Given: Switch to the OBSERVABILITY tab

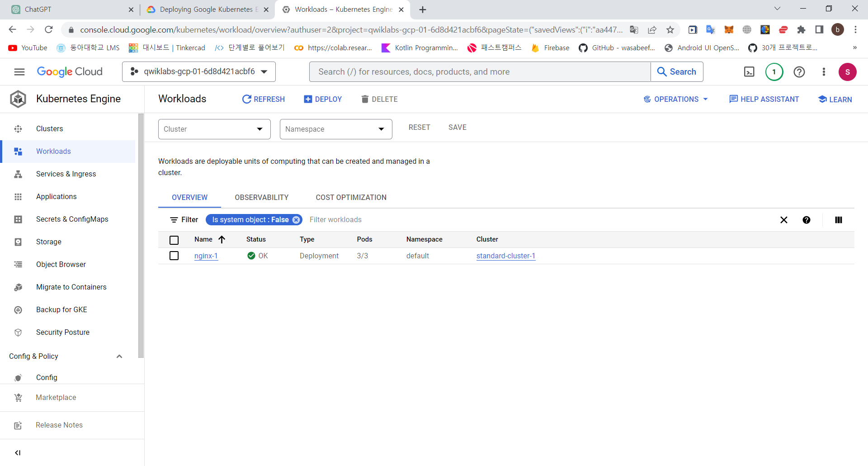Looking at the screenshot, I should (262, 198).
